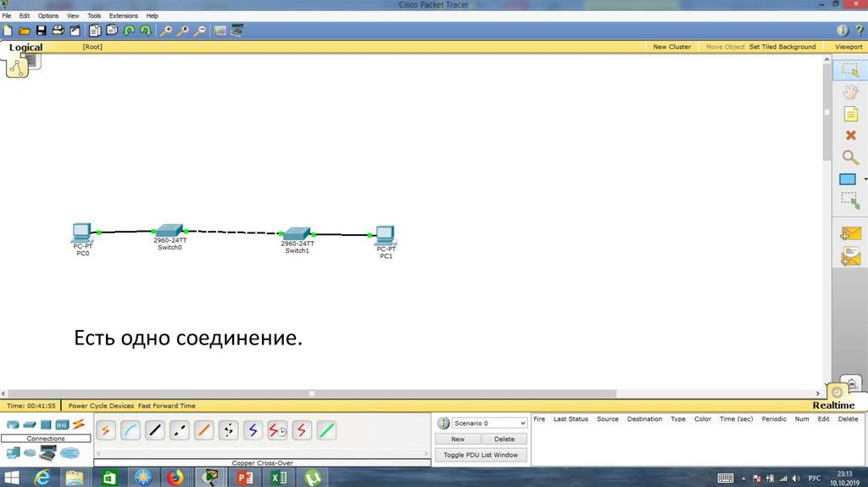Screen dimensions: 868x487
Task: Select the Place Note tool
Action: (850, 114)
